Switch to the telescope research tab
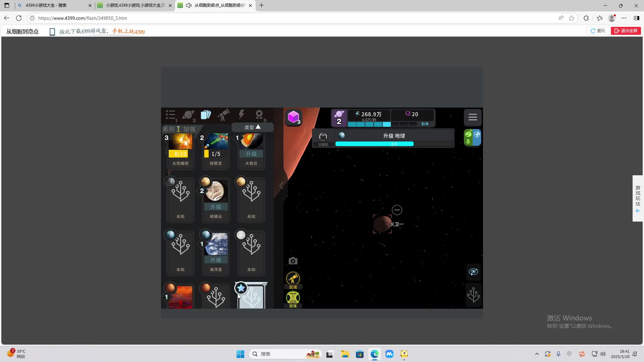The height and width of the screenshot is (362, 644). (x=223, y=115)
